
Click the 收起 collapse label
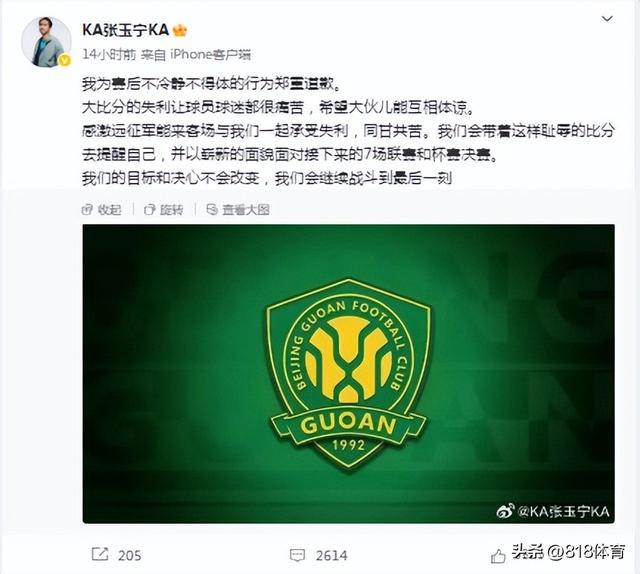109,210
